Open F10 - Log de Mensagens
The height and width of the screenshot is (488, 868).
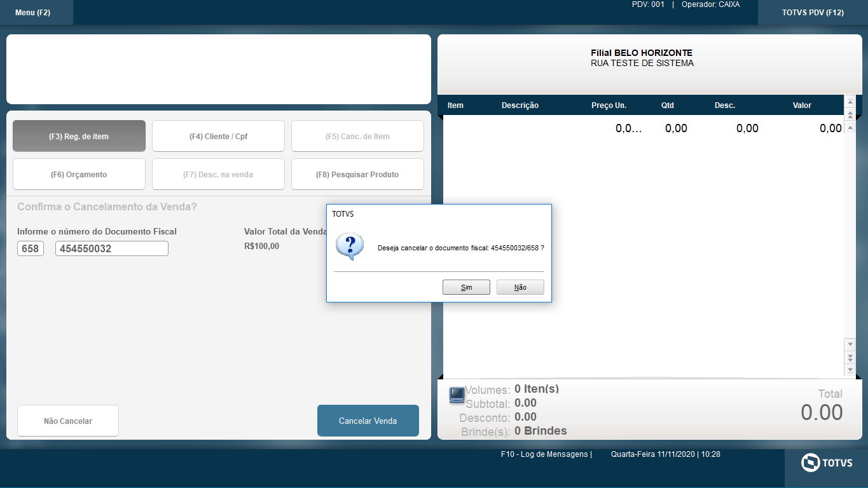[x=546, y=454]
